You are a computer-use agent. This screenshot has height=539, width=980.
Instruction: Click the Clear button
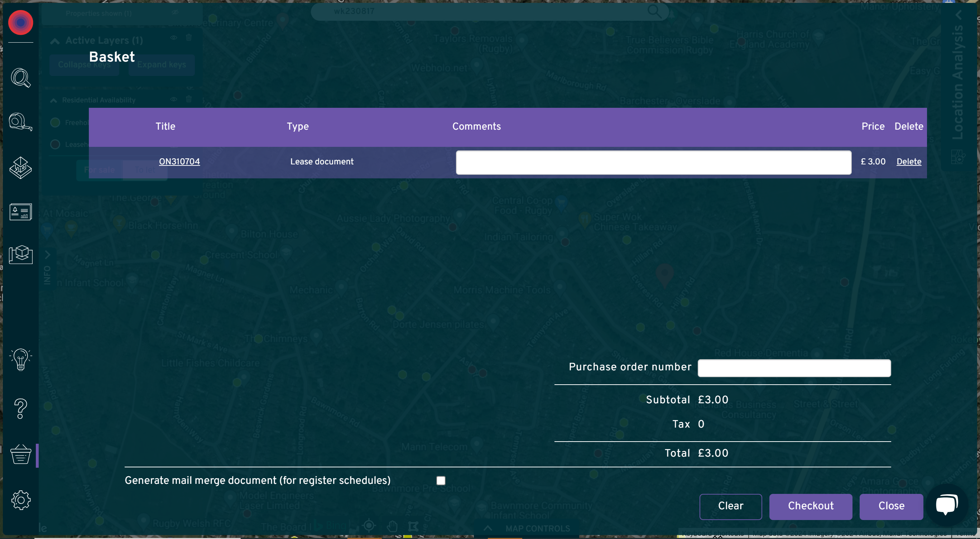click(x=730, y=506)
